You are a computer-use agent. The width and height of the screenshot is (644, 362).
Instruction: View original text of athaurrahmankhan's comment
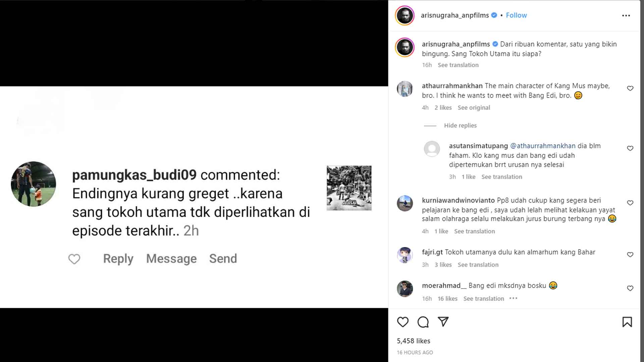(474, 108)
